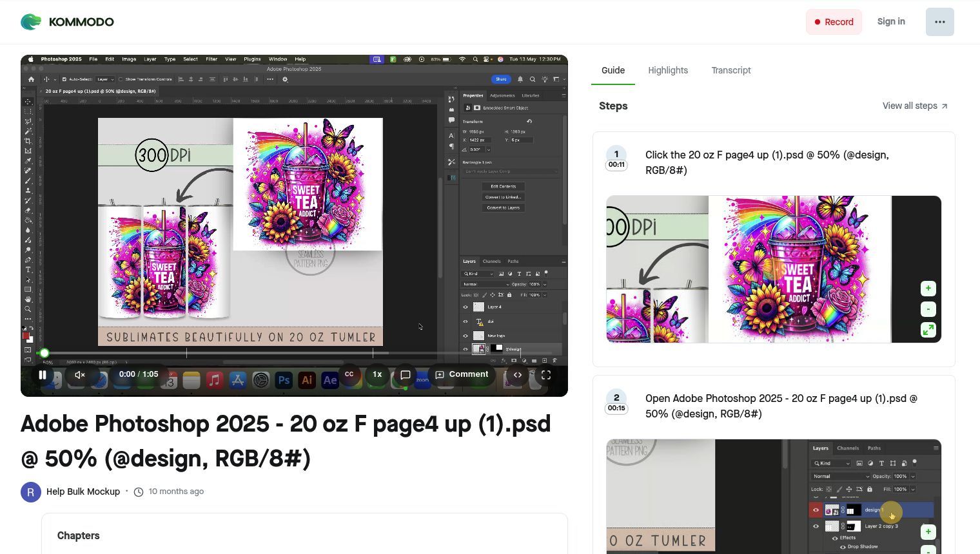Viewport: 980px width, 554px height.
Task: Switch to the Transcript tab
Action: [x=731, y=70]
